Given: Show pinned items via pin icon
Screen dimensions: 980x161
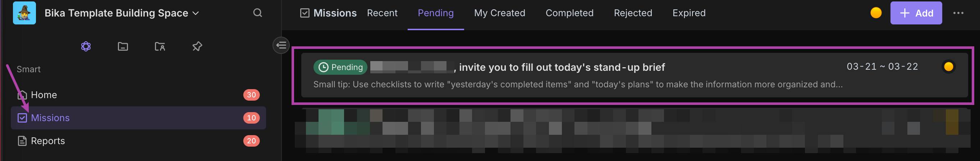Looking at the screenshot, I should [197, 46].
